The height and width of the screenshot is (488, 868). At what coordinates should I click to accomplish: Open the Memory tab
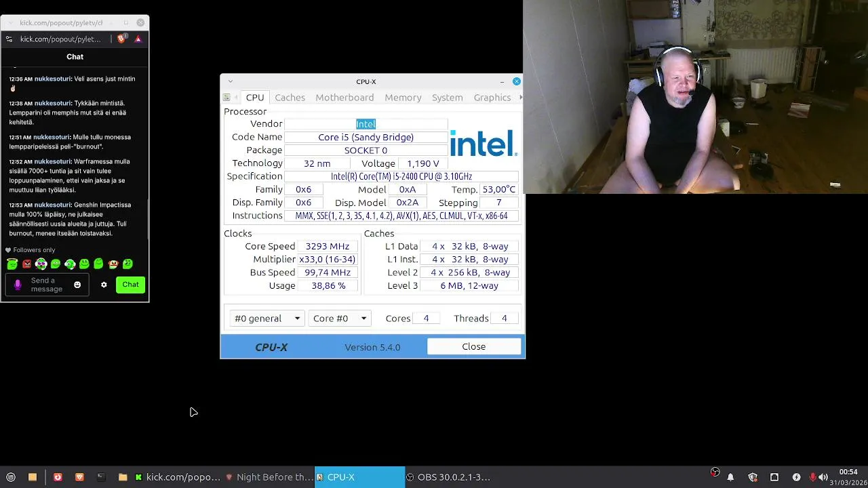click(403, 98)
